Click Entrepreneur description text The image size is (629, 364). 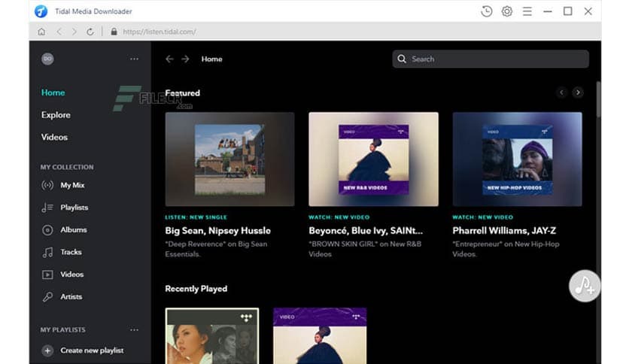pos(506,249)
